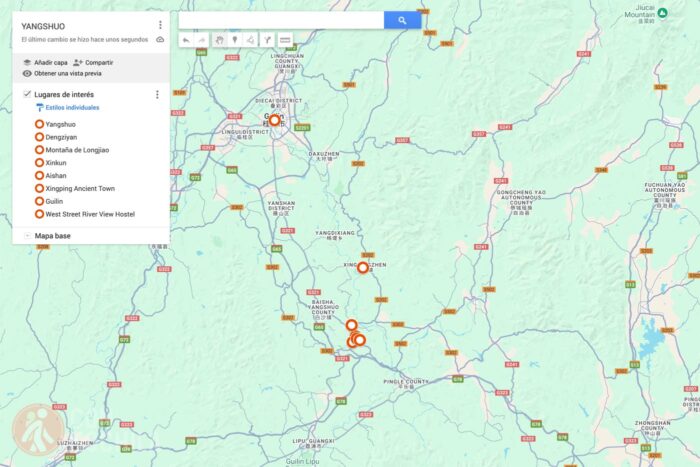The image size is (700, 467).
Task: Click the orange marker icon next to Yangshuo
Action: (39, 124)
